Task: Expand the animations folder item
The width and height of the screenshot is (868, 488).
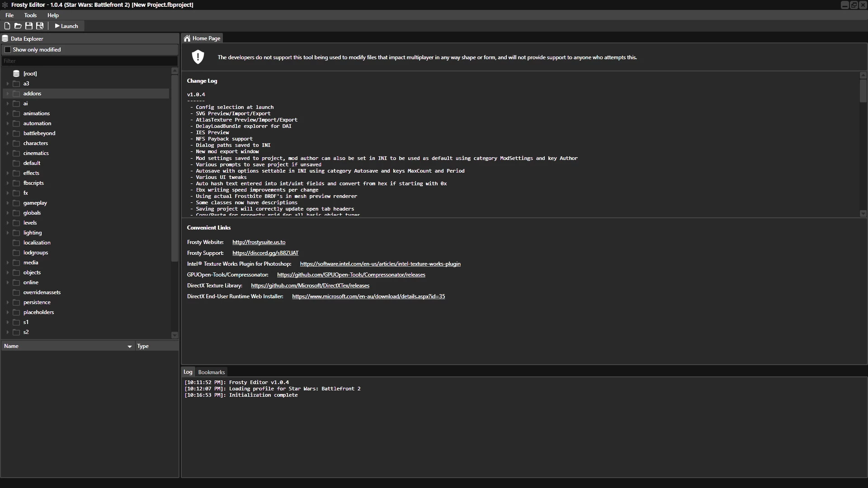Action: click(x=8, y=113)
